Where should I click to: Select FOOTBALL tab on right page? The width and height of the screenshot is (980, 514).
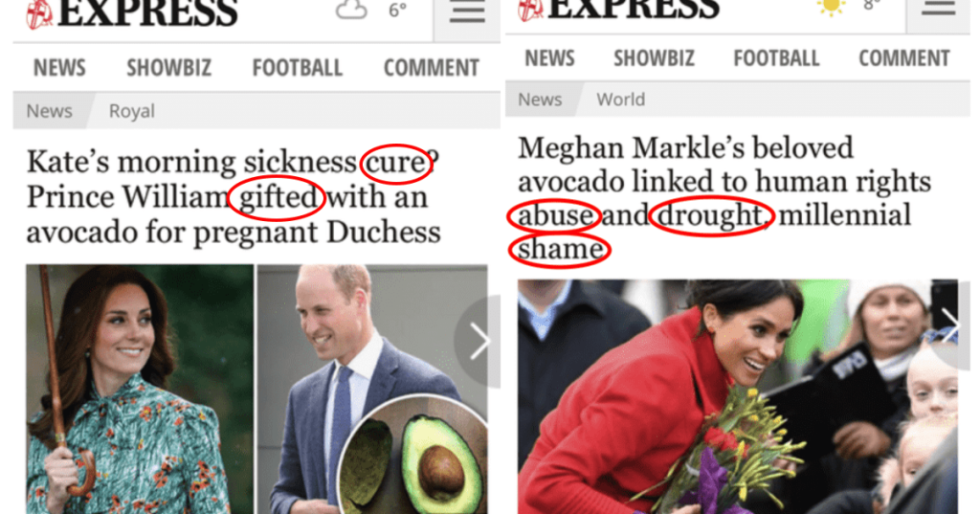(776, 58)
